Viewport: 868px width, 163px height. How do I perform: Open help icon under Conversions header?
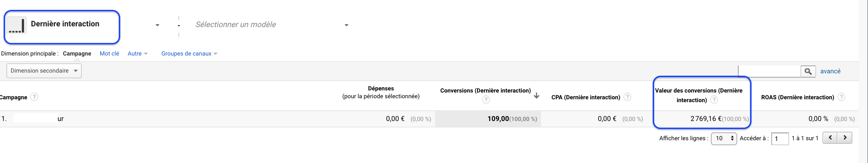click(x=486, y=100)
